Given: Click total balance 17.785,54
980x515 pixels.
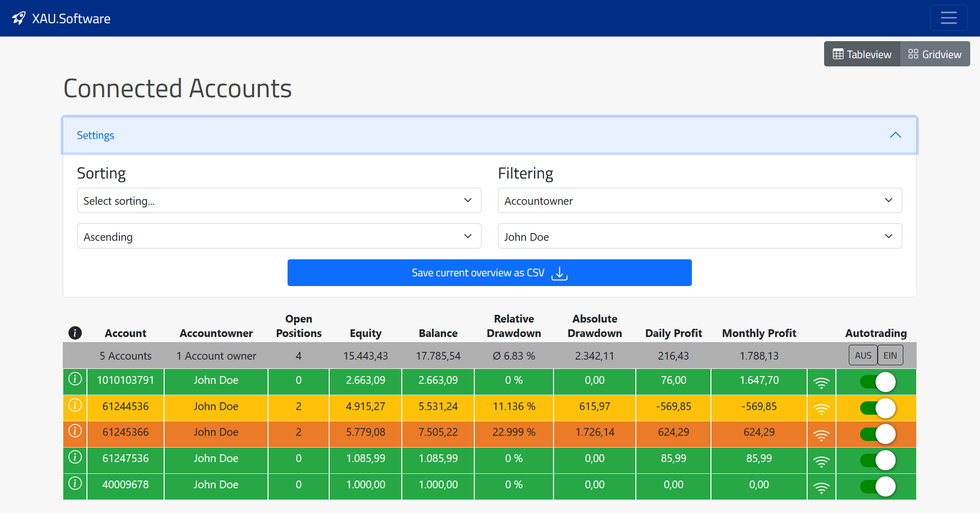Looking at the screenshot, I should click(438, 356).
